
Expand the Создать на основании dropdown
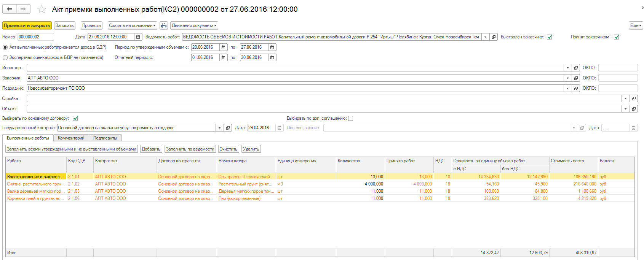133,25
